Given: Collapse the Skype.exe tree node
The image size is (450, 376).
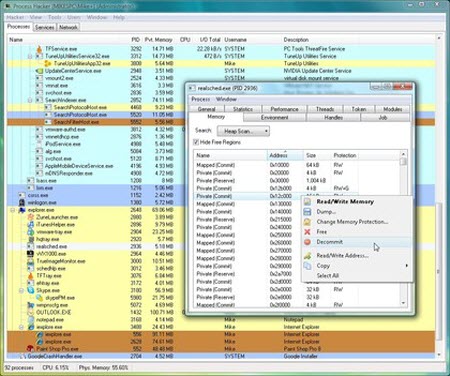Looking at the screenshot, I should [21, 291].
